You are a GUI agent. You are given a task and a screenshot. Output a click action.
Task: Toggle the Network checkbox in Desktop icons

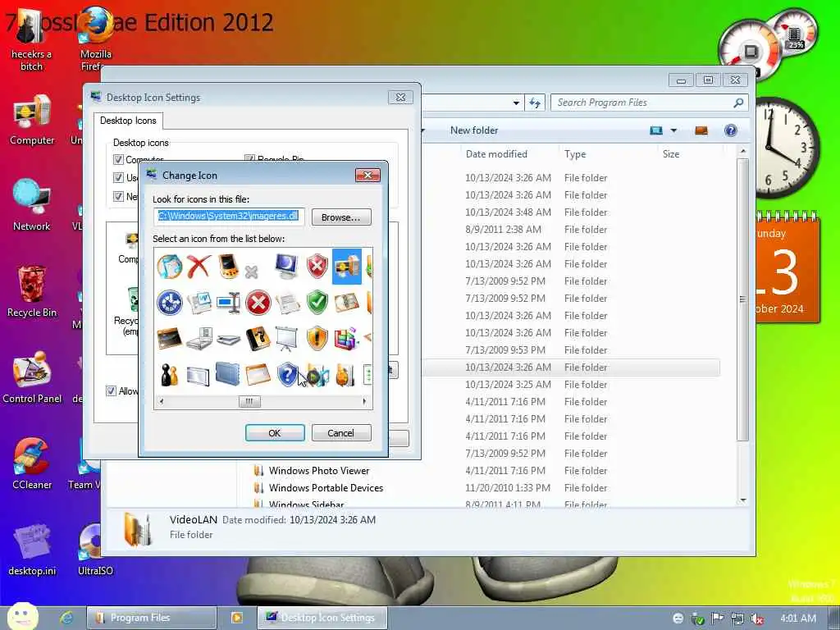click(x=118, y=196)
